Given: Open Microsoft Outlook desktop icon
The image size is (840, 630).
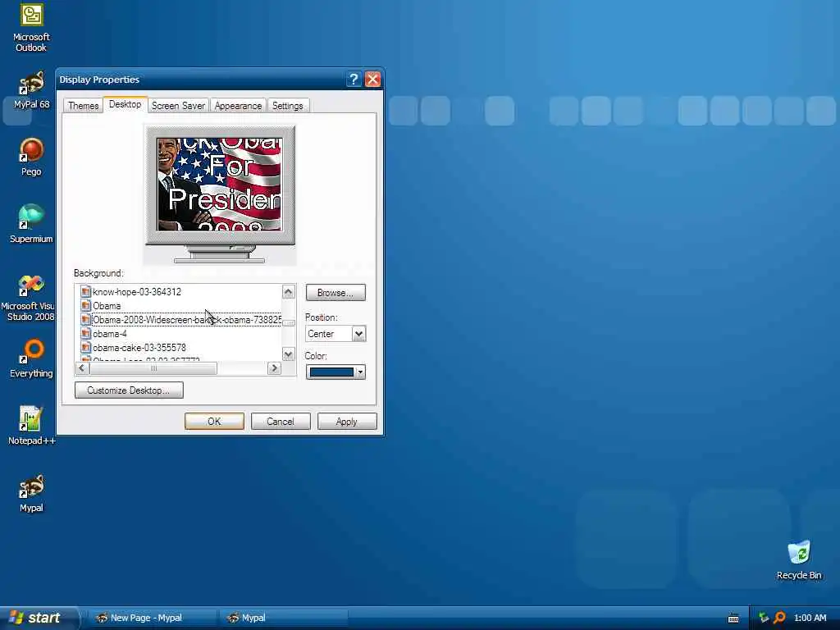Looking at the screenshot, I should 31,28.
